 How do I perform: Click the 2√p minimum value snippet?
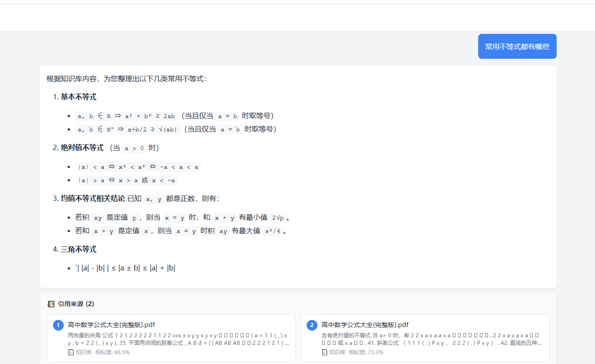278,218
